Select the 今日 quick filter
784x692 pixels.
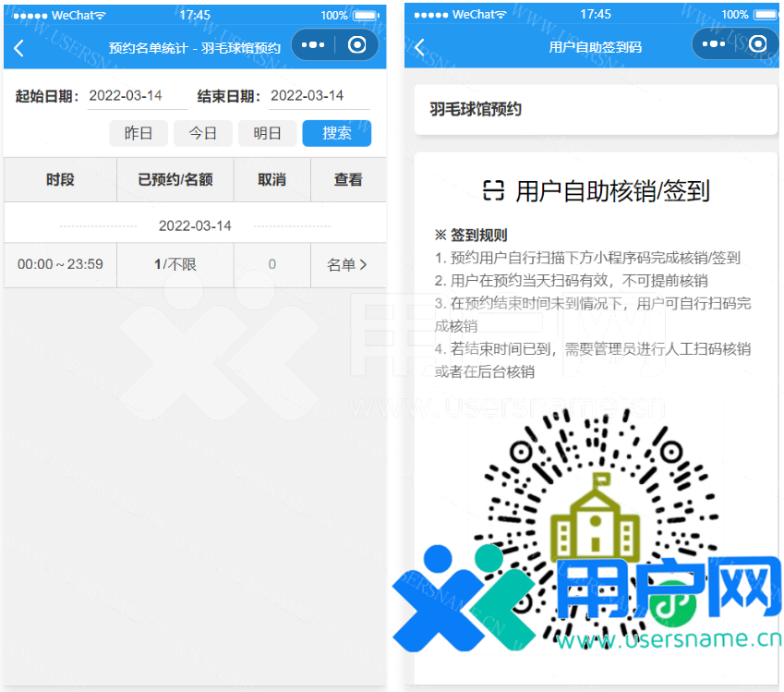tap(203, 133)
